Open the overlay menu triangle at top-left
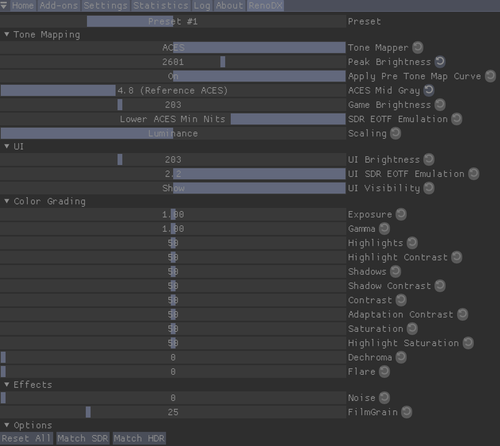 [x=4, y=6]
